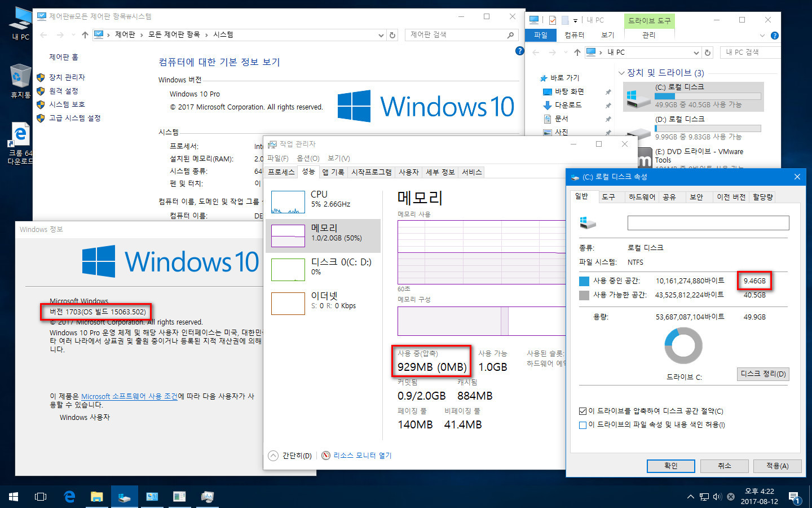Select the (D:) 로컬 디스크 drive
Viewport: 812px width, 508px height.
[x=694, y=128]
